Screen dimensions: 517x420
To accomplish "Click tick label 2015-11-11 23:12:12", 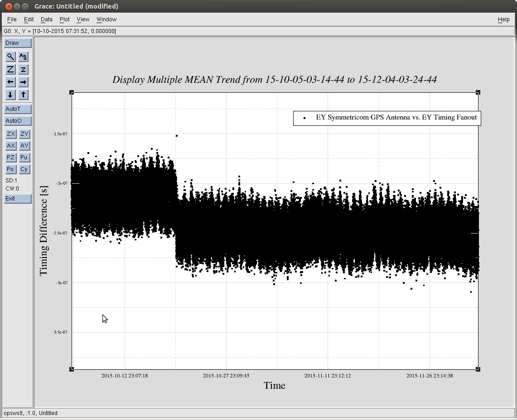I will (328, 376).
